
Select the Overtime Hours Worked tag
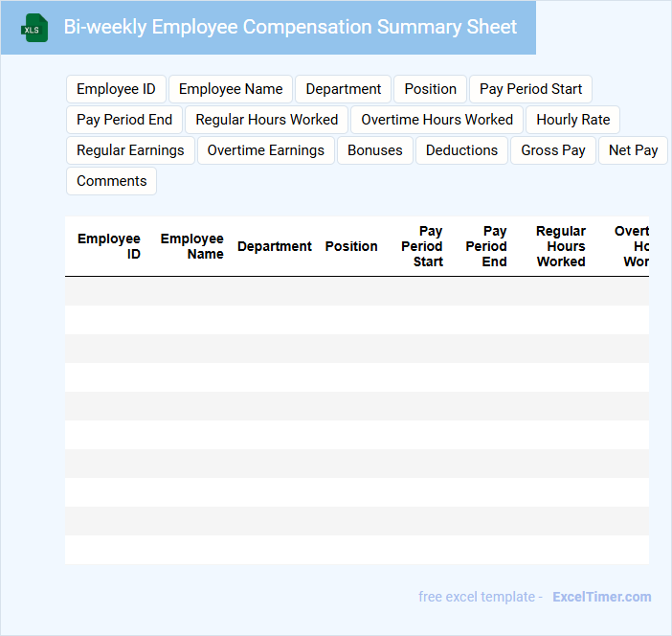coord(437,120)
